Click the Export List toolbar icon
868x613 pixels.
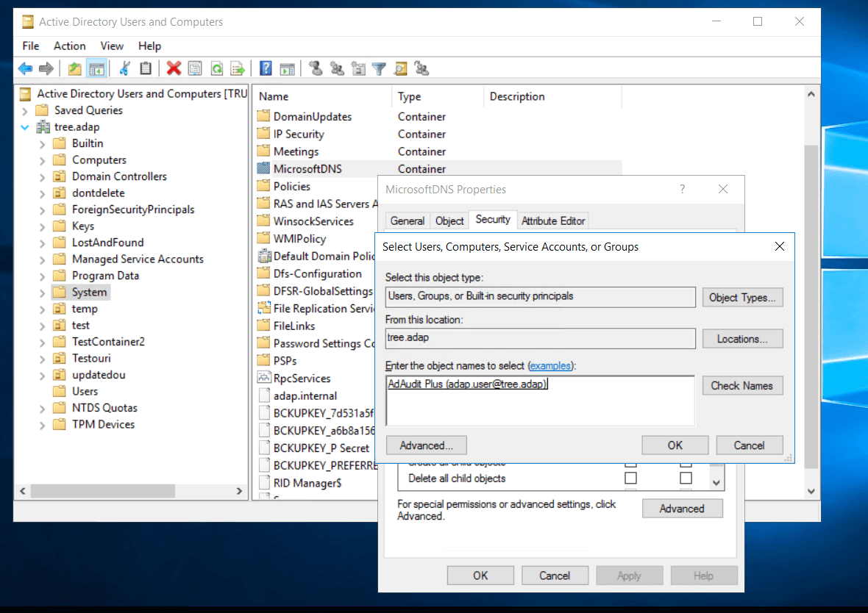click(x=238, y=68)
